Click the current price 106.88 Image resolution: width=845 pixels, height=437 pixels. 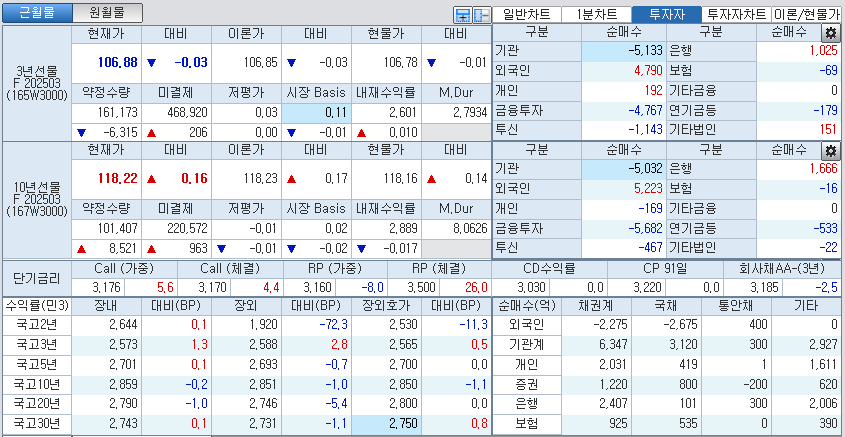coord(117,63)
